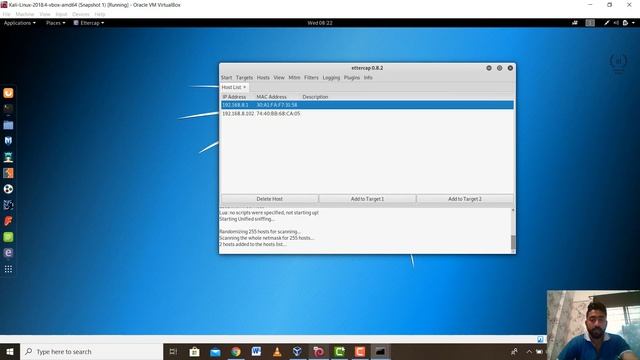
Task: Click the screen recorder camera icon in top bar
Action: (x=575, y=23)
